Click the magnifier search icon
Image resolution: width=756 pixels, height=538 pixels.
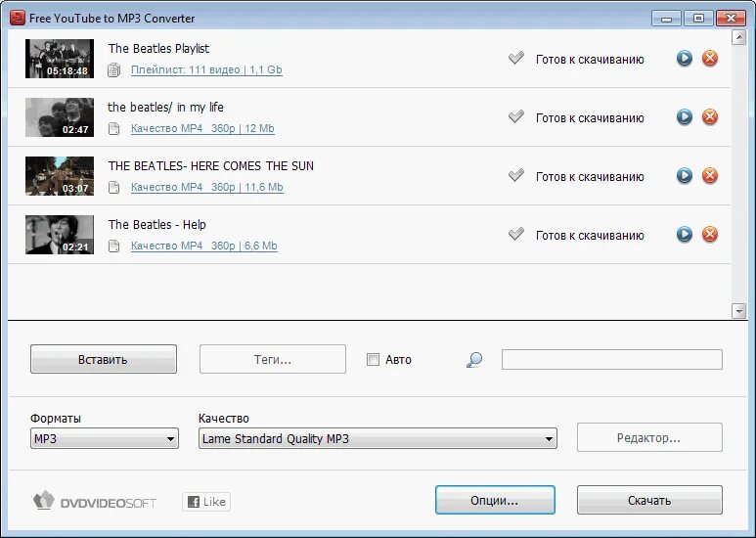(474, 360)
